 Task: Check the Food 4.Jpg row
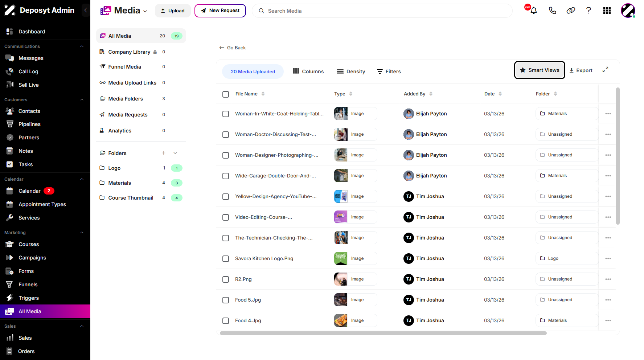click(226, 321)
